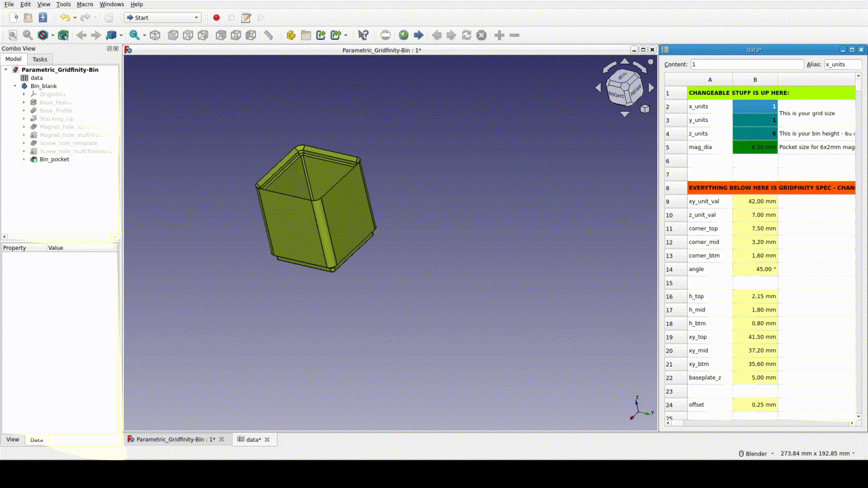Rotate view with navigation cube right arrow
This screenshot has height=488, width=868.
point(651,87)
